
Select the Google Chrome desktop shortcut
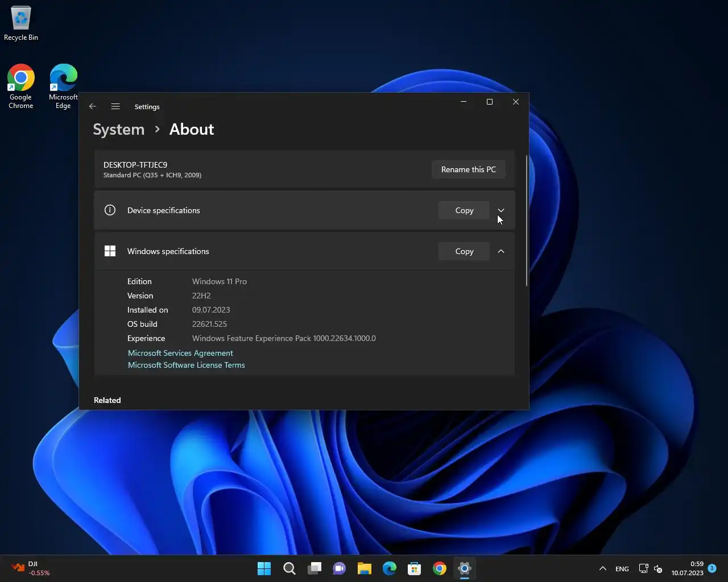click(x=21, y=86)
